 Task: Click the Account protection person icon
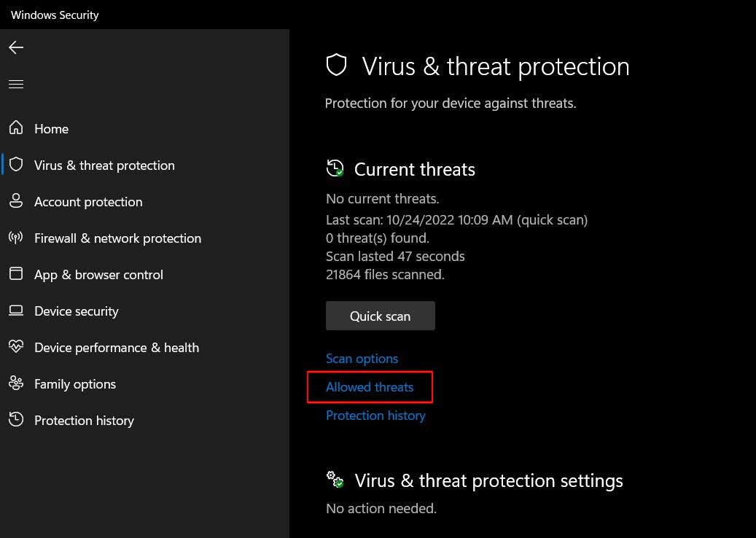click(x=16, y=201)
